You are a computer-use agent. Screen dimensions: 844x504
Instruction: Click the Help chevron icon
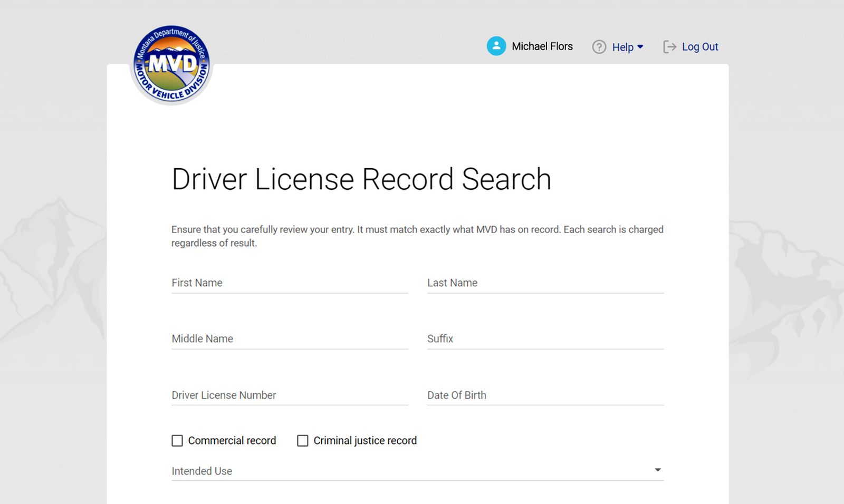click(641, 47)
